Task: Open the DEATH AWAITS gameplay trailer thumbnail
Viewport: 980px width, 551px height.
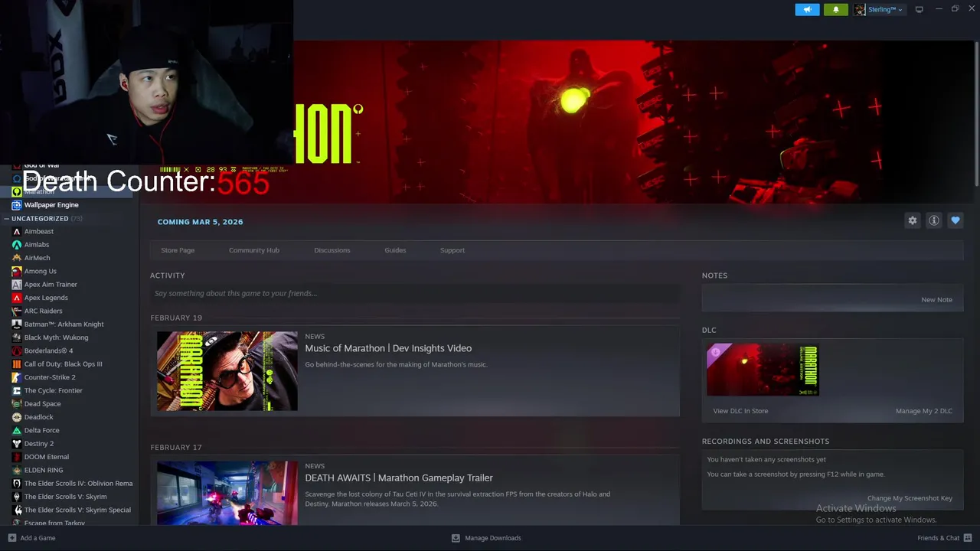Action: [x=227, y=493]
